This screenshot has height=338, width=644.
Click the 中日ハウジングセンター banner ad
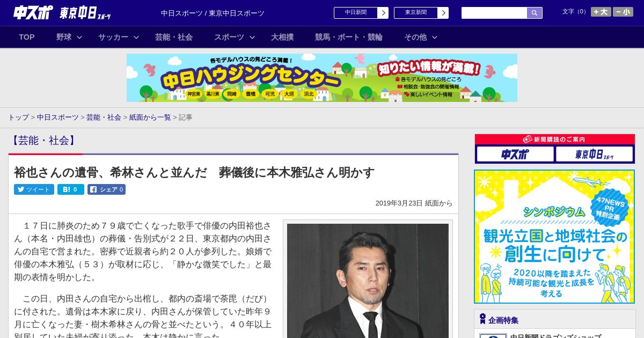point(322,78)
